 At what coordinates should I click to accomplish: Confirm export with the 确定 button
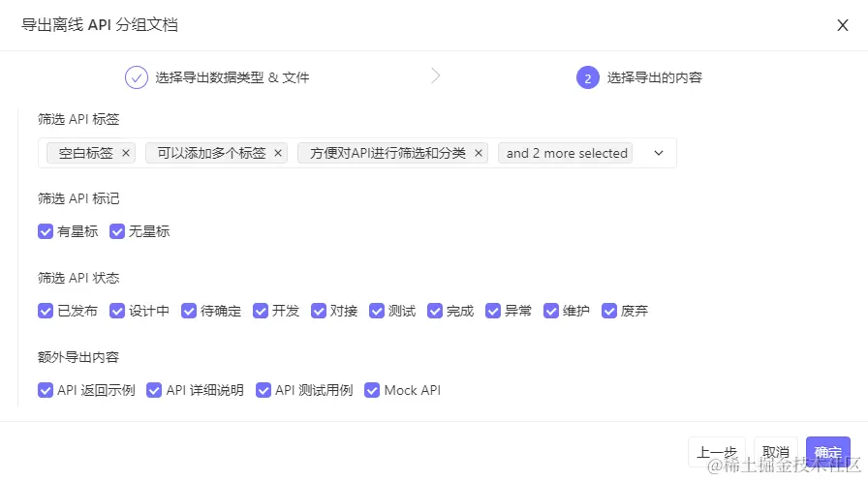(827, 452)
